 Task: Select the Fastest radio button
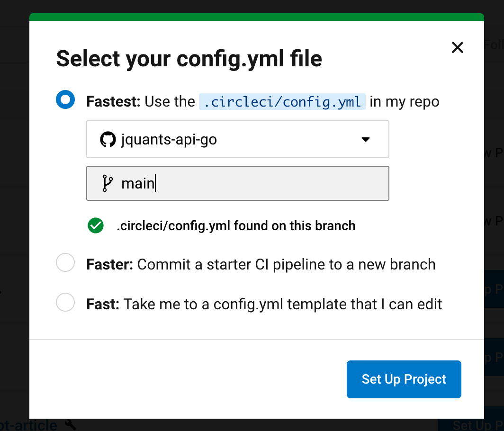point(65,100)
